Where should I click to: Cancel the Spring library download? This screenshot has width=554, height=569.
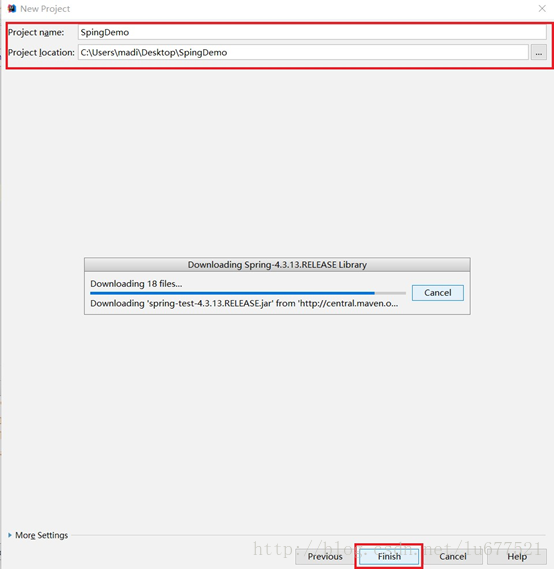(x=438, y=292)
